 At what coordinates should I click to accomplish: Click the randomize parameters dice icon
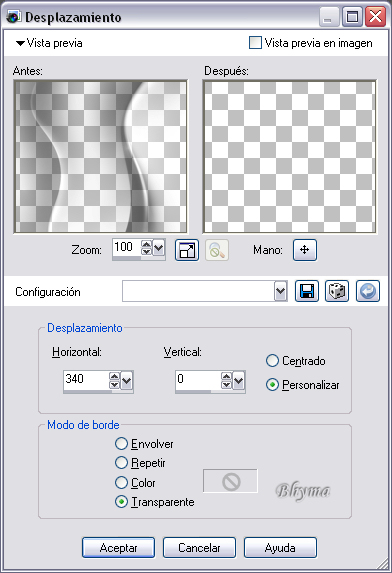pyautogui.click(x=336, y=291)
